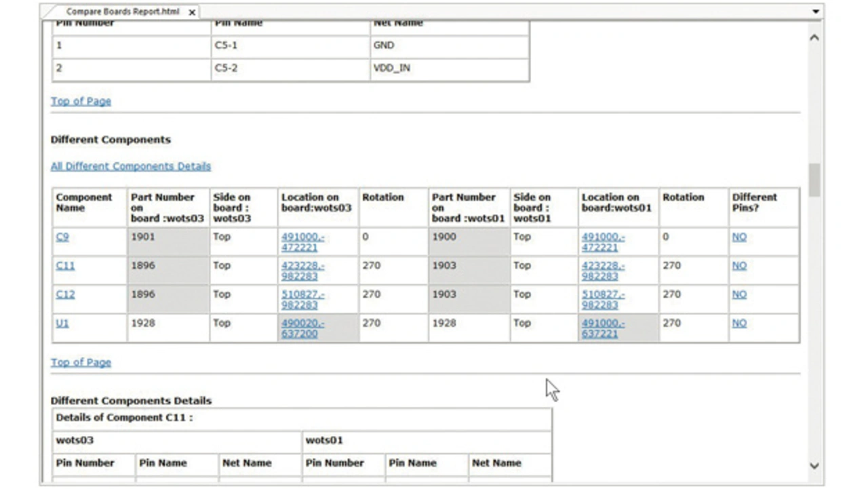Click the NO link in the C9 row

click(x=739, y=237)
